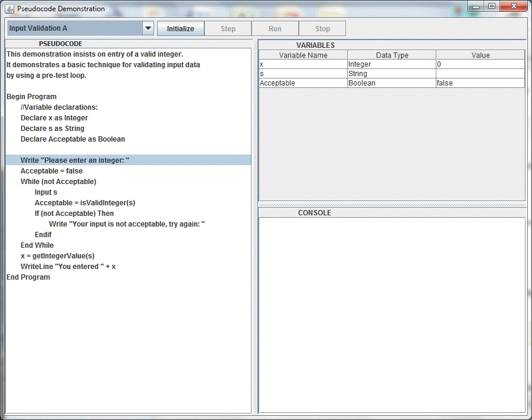Select the Data Type column header
This screenshot has height=420, width=532.
tap(391, 55)
